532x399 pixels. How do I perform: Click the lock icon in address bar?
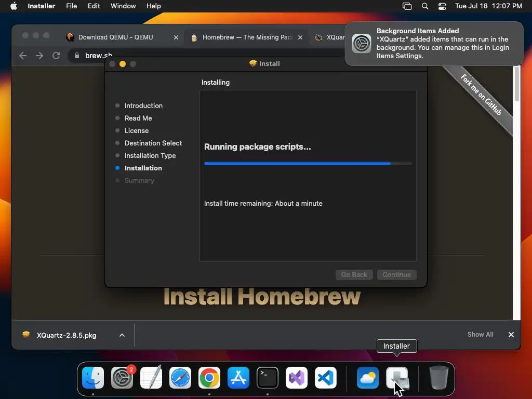tap(77, 56)
